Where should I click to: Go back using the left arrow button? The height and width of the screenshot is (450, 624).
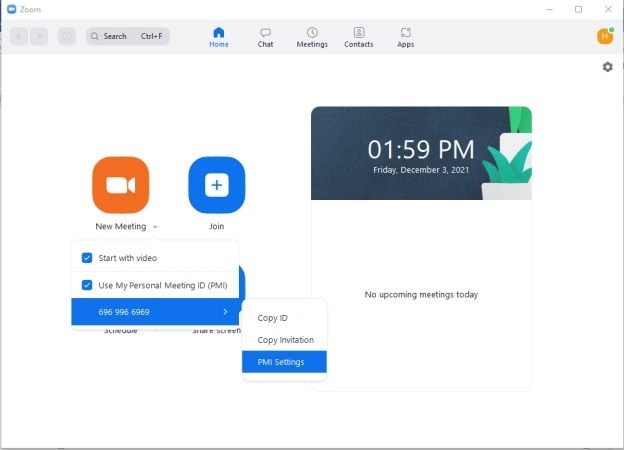(19, 36)
